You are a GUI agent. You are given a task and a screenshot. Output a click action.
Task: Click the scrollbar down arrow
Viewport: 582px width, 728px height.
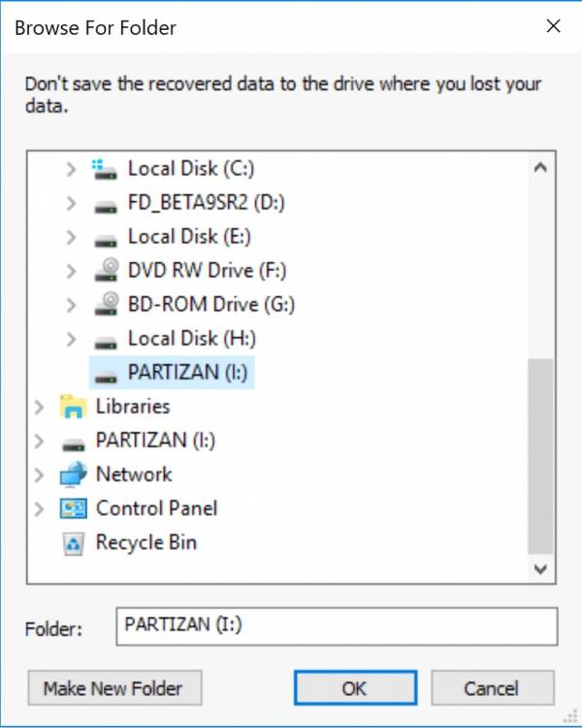(x=540, y=569)
